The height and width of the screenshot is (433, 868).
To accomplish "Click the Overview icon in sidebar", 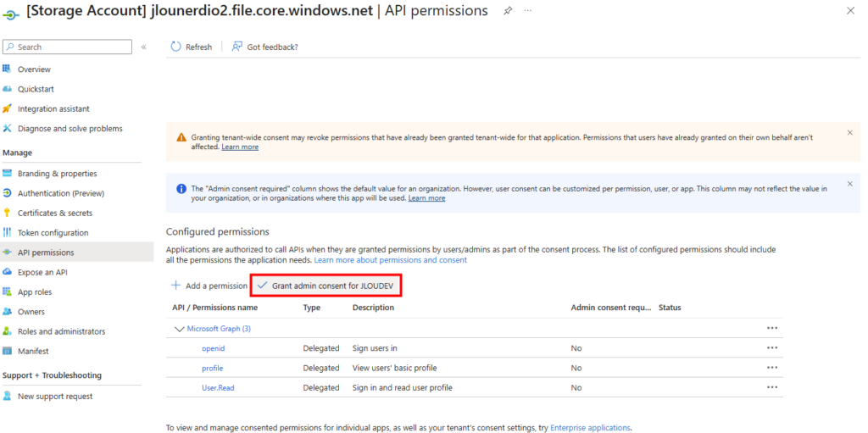I will click(7, 69).
